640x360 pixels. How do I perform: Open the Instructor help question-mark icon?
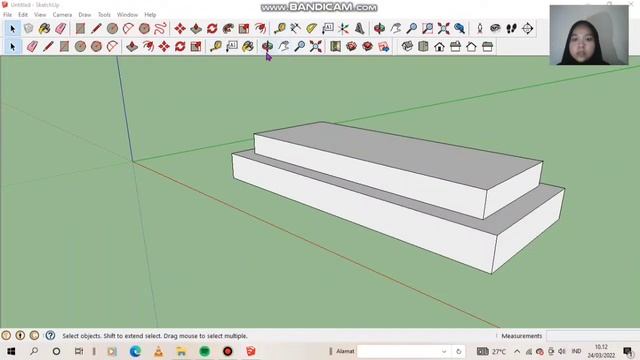50,336
